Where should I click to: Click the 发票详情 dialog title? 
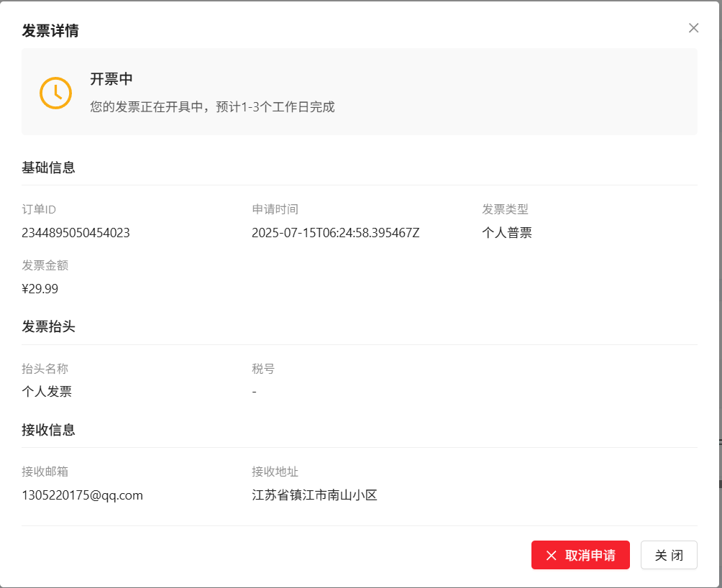50,31
